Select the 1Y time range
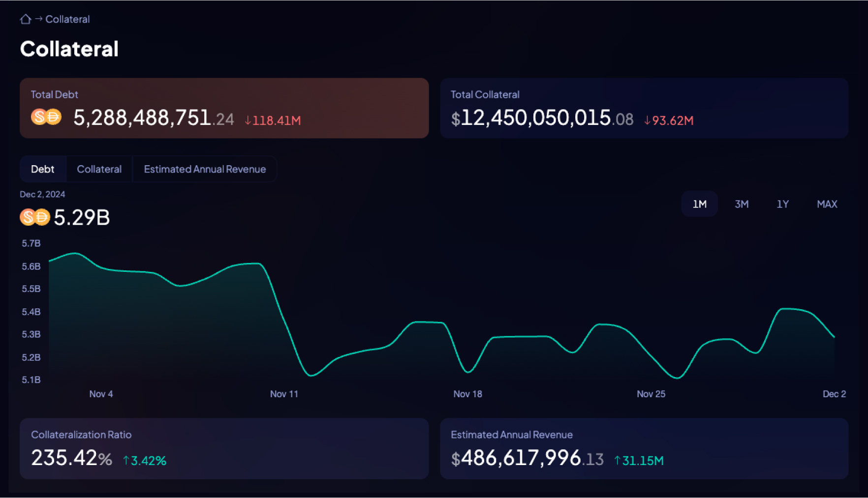Viewport: 868px width, 498px height. point(782,204)
